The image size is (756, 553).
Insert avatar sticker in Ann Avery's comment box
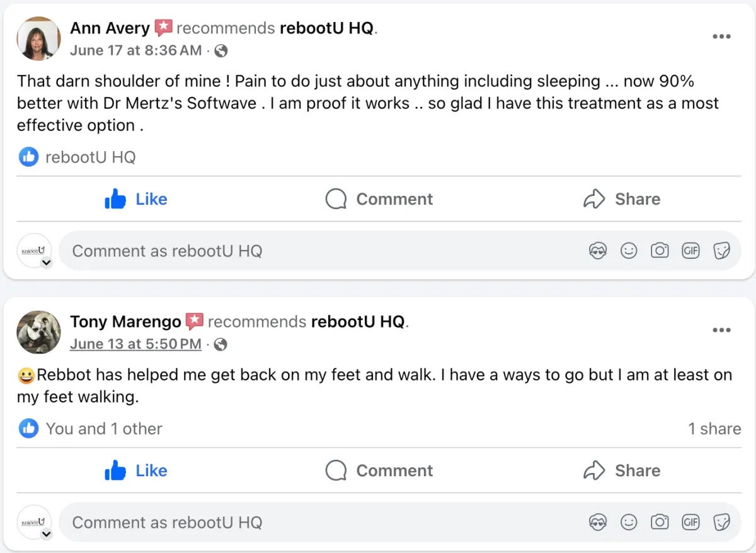pos(597,251)
